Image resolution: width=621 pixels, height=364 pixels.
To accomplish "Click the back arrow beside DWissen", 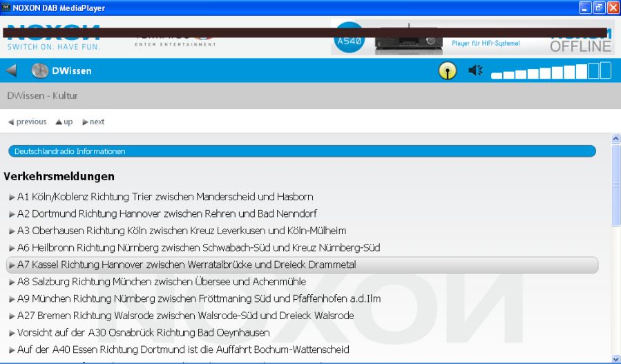I will pos(12,70).
